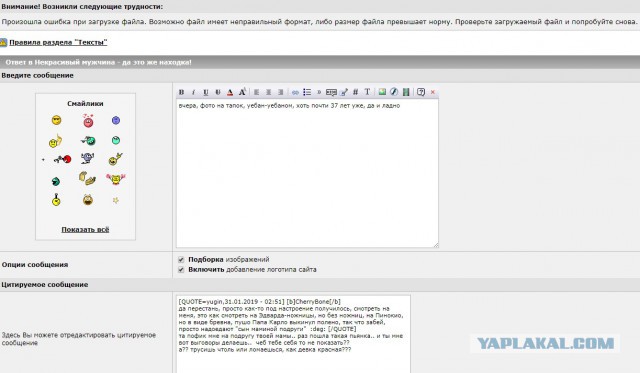Image resolution: width=640 pixels, height=373 pixels.
Task: Insert the yellow thumbs-up smiley
Action: tap(55, 141)
